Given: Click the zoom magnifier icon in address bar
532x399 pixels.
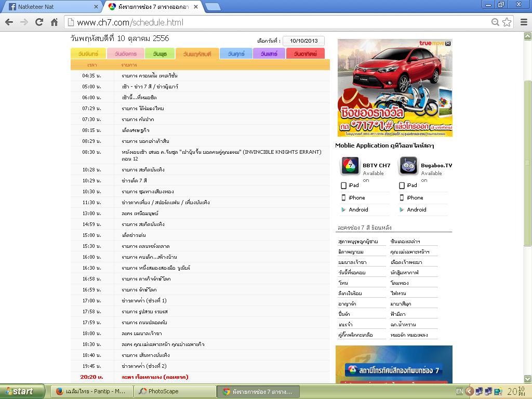Looking at the screenshot, I should pyautogui.click(x=495, y=22).
